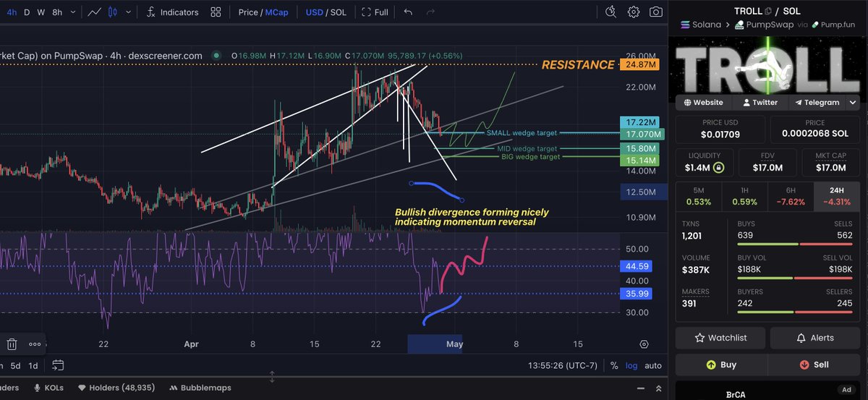Viewport: 868px width, 400px height.
Task: Take a chart snapshot with camera icon
Action: [x=655, y=12]
